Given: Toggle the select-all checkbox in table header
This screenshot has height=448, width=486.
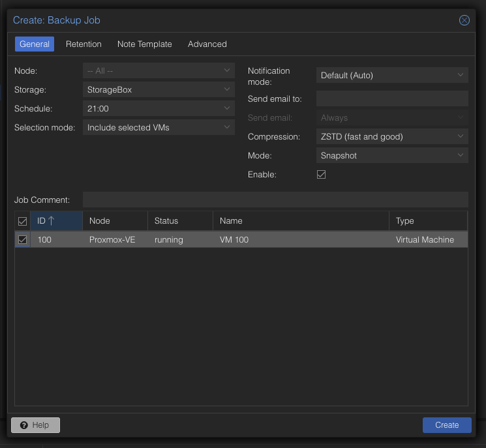Looking at the screenshot, I should [22, 221].
